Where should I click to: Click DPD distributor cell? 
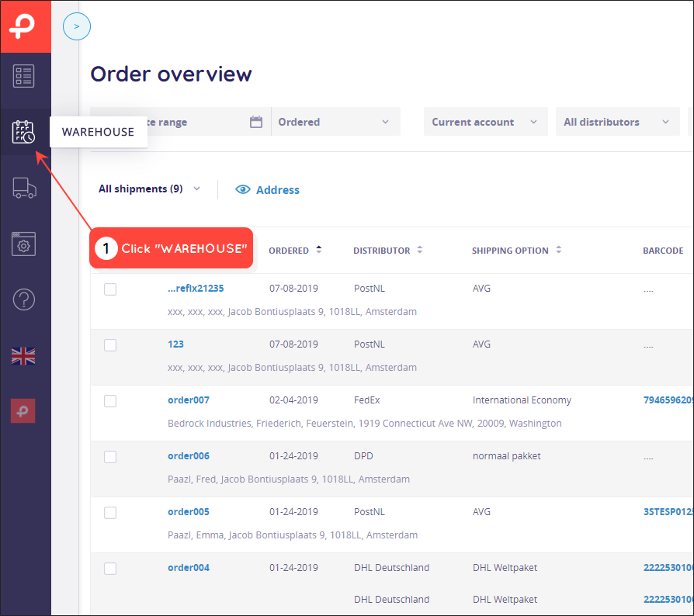click(x=363, y=456)
